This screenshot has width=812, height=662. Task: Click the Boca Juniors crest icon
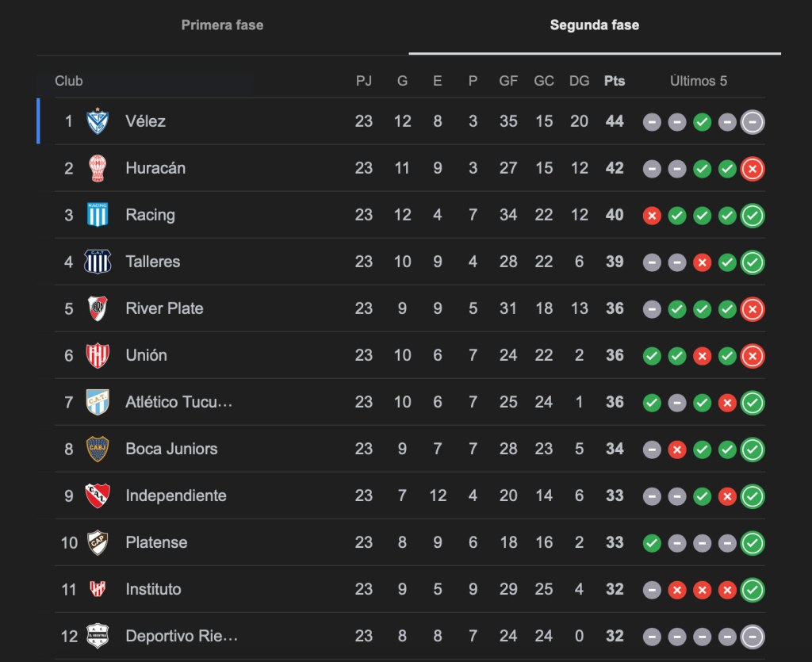[98, 449]
